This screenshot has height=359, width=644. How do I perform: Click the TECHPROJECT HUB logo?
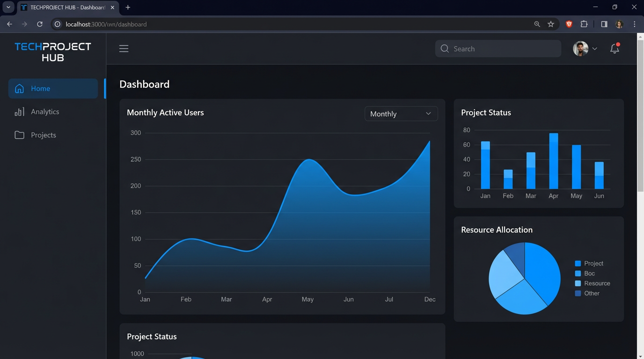pos(53,52)
